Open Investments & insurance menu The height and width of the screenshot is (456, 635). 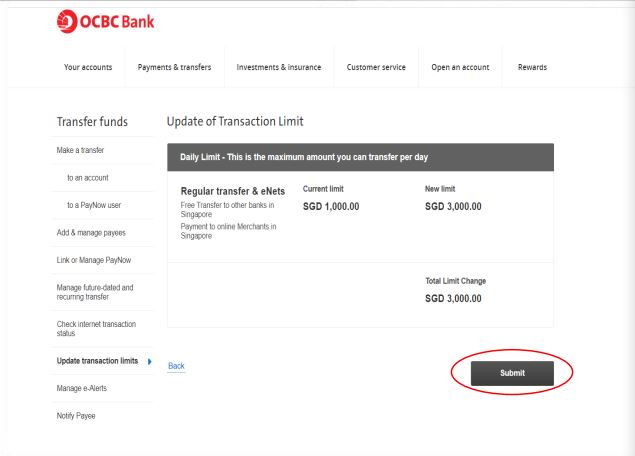278,67
